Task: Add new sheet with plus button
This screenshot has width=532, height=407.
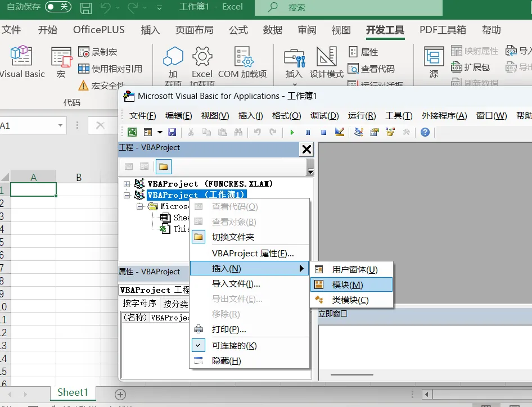Action: tap(120, 395)
